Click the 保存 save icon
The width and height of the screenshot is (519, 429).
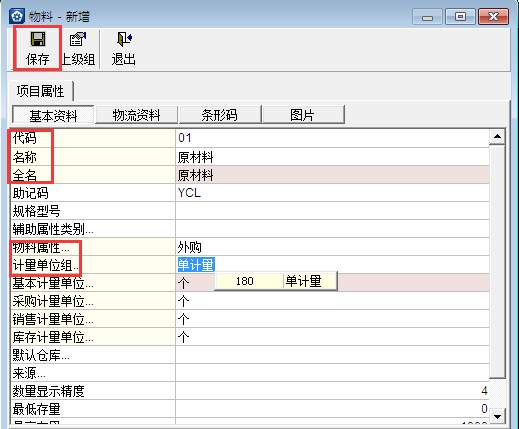click(x=38, y=40)
